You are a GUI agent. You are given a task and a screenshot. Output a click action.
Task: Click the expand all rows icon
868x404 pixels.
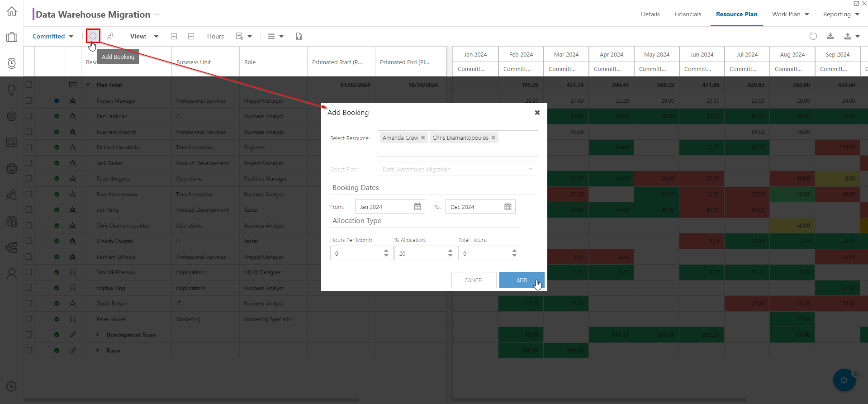pyautogui.click(x=174, y=36)
